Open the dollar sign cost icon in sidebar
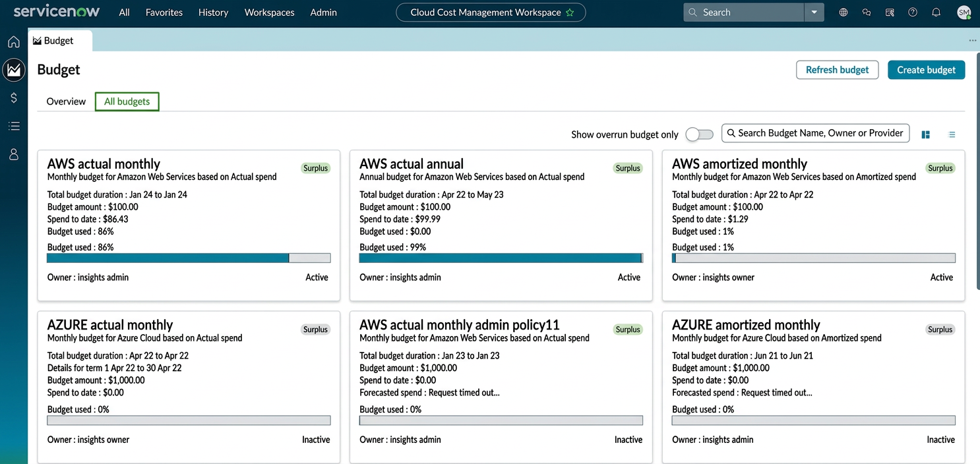980x464 pixels. point(13,98)
